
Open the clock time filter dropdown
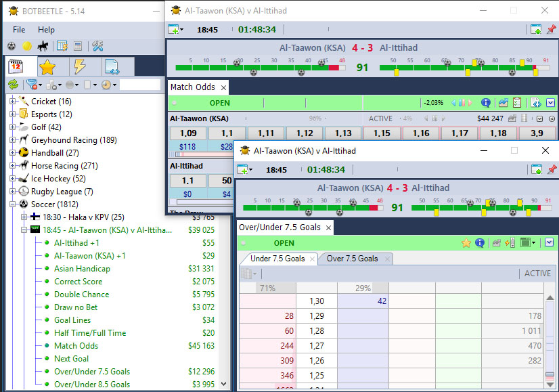click(109, 85)
